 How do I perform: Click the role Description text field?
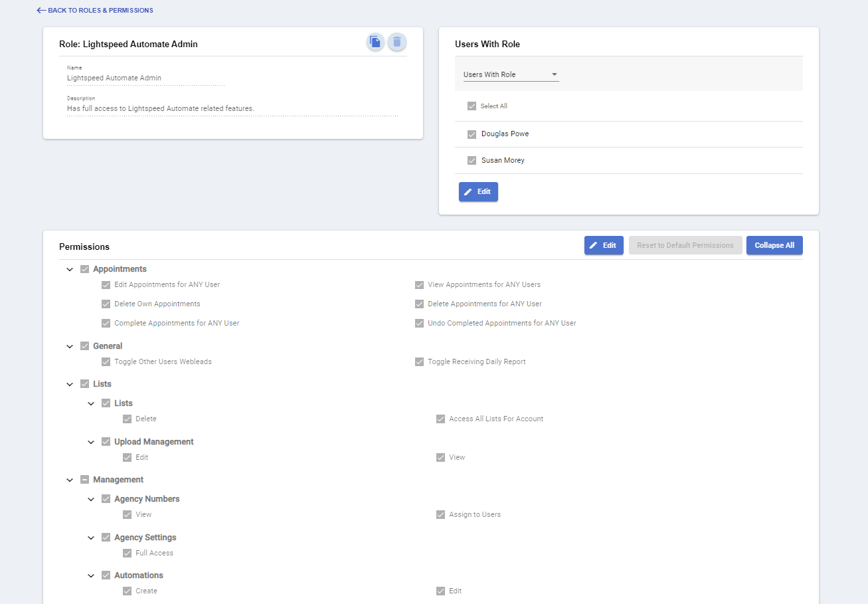(232, 108)
